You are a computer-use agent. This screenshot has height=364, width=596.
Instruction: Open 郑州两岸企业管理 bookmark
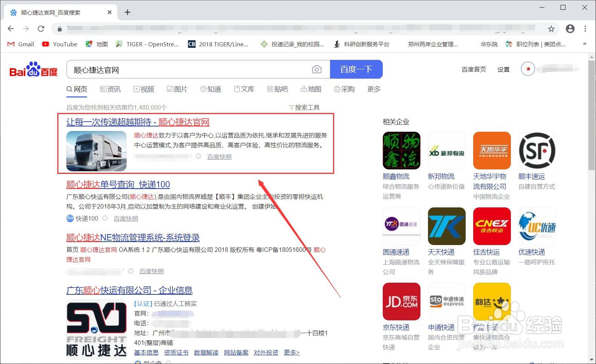433,44
